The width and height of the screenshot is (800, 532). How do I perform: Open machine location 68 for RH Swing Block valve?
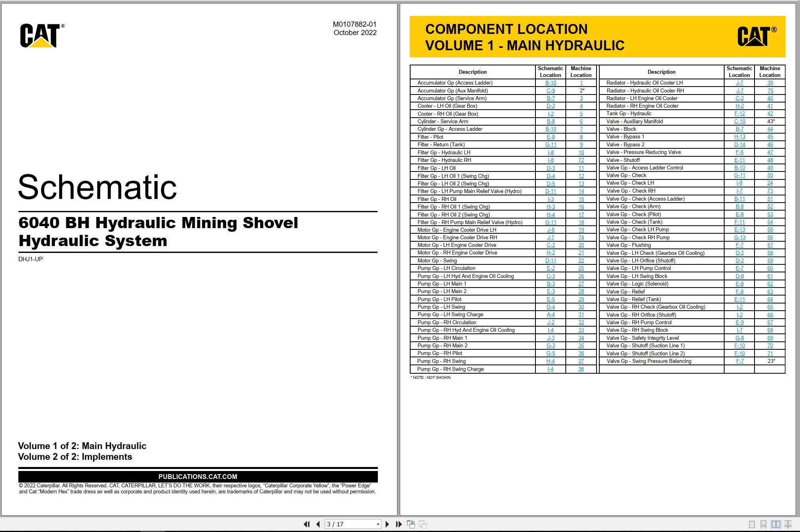coord(770,330)
